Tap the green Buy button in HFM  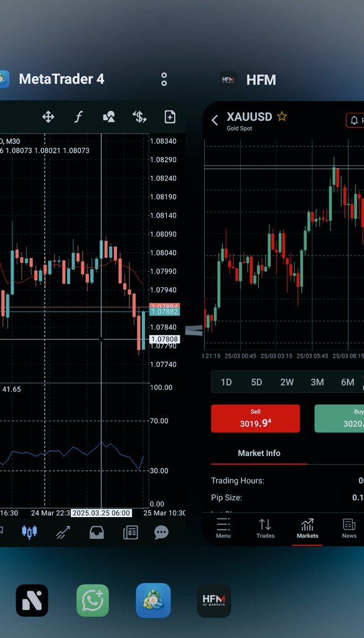339,418
